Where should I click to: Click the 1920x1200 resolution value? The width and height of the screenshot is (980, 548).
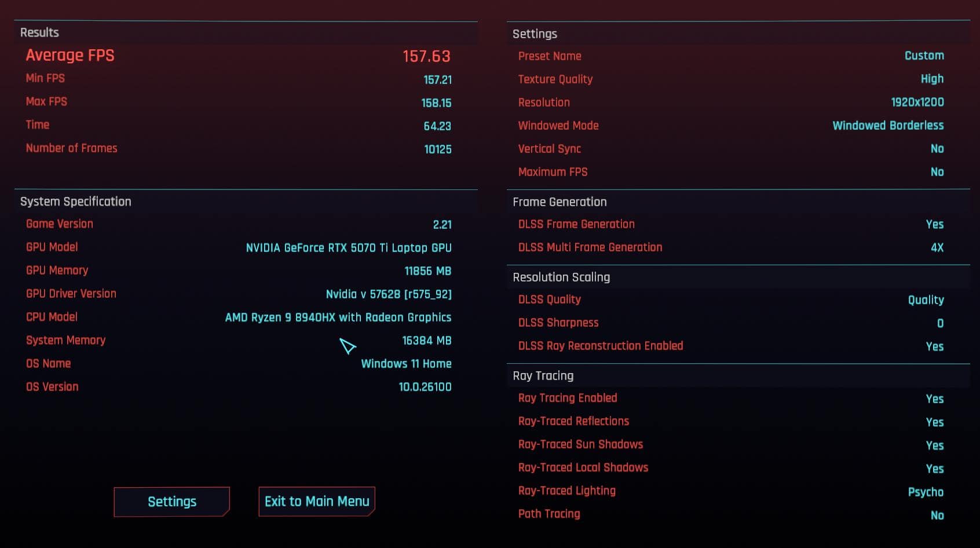pos(917,103)
